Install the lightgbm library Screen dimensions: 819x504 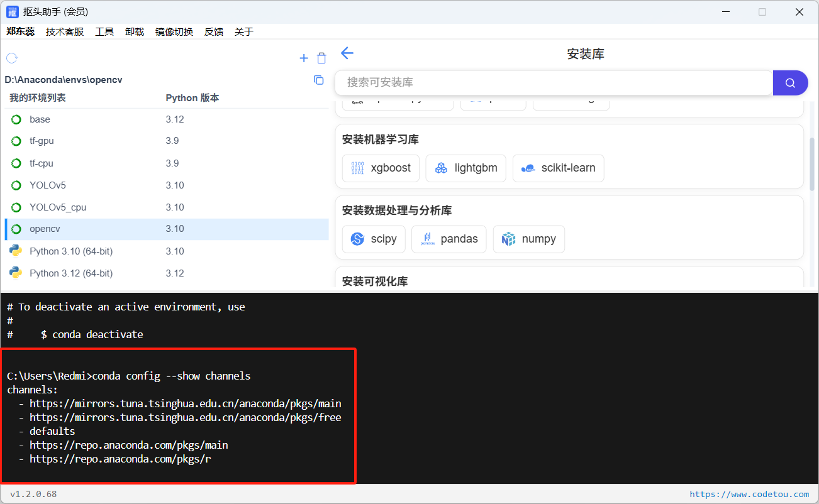[x=465, y=168]
